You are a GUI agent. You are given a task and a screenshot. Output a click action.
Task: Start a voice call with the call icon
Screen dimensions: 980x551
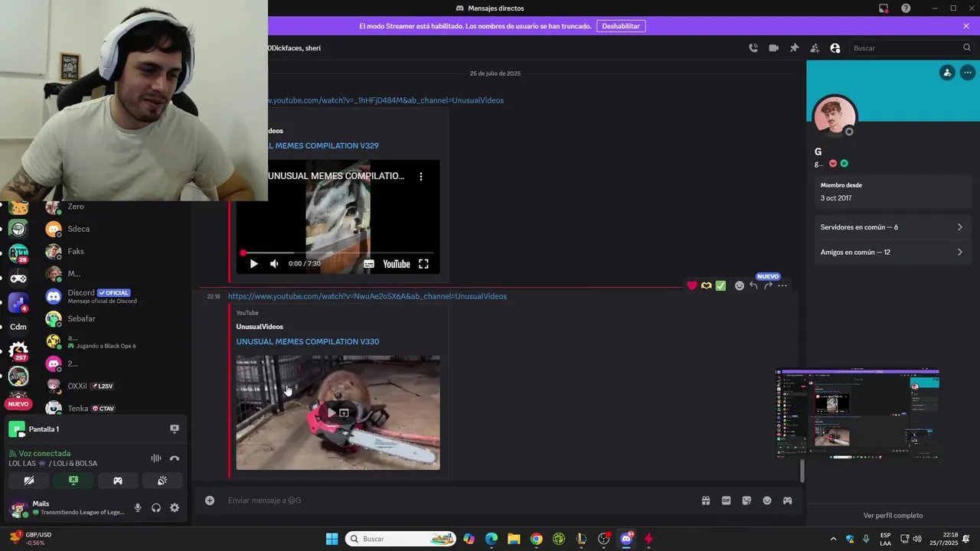tap(753, 48)
